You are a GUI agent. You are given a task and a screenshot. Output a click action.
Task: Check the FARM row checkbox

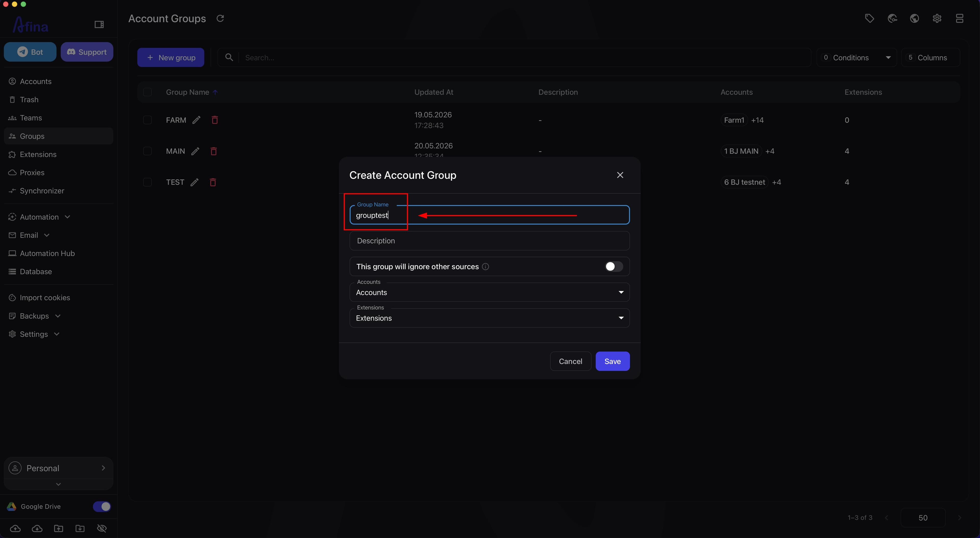147,120
